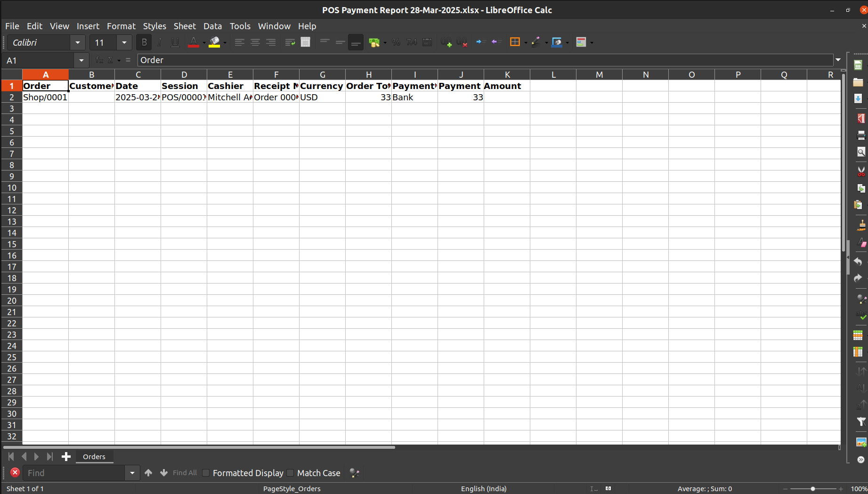
Task: Click AutoFilter icon in side toolbar
Action: coord(861,422)
